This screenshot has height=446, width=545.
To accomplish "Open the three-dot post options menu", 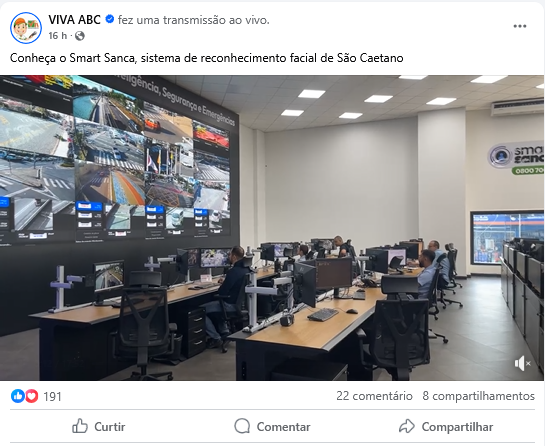I will (520, 26).
